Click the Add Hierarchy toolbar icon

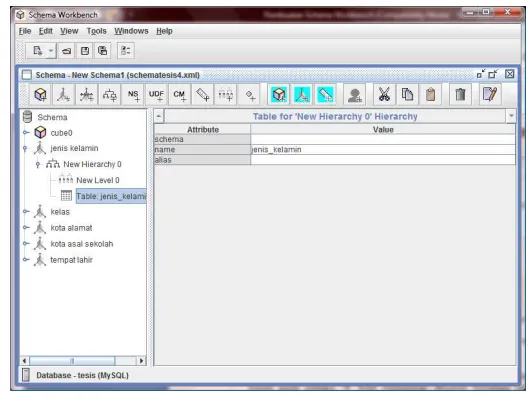click(x=110, y=95)
